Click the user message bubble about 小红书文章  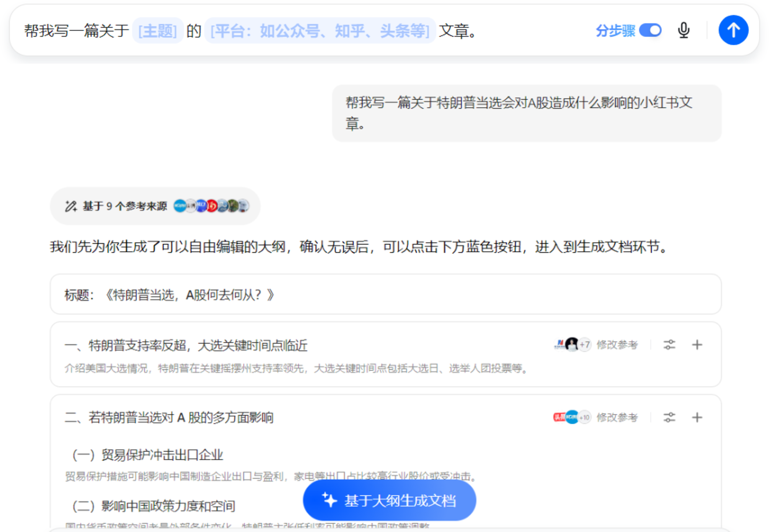(x=527, y=113)
